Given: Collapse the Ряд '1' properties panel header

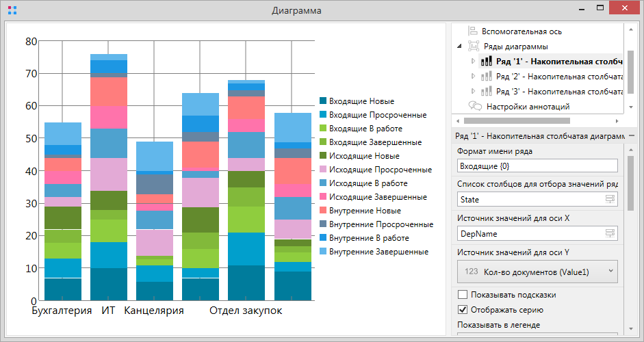Looking at the screenshot, I should pyautogui.click(x=631, y=135).
